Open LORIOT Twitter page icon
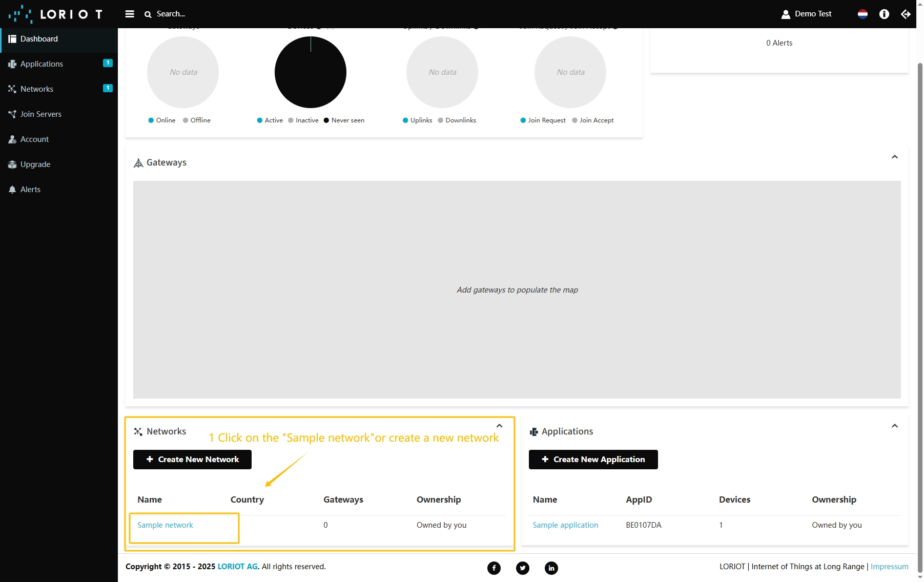Screen dimensions: 924x582 (x=522, y=568)
